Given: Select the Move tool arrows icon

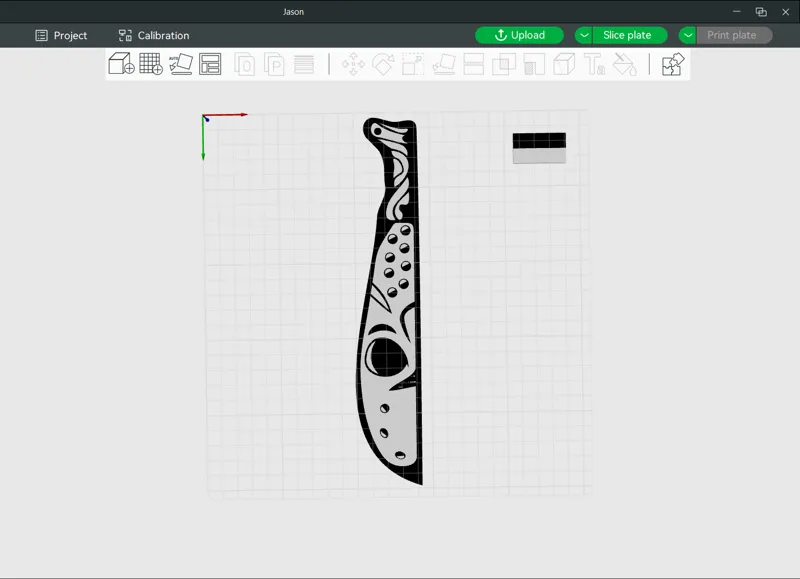Looking at the screenshot, I should [x=353, y=65].
